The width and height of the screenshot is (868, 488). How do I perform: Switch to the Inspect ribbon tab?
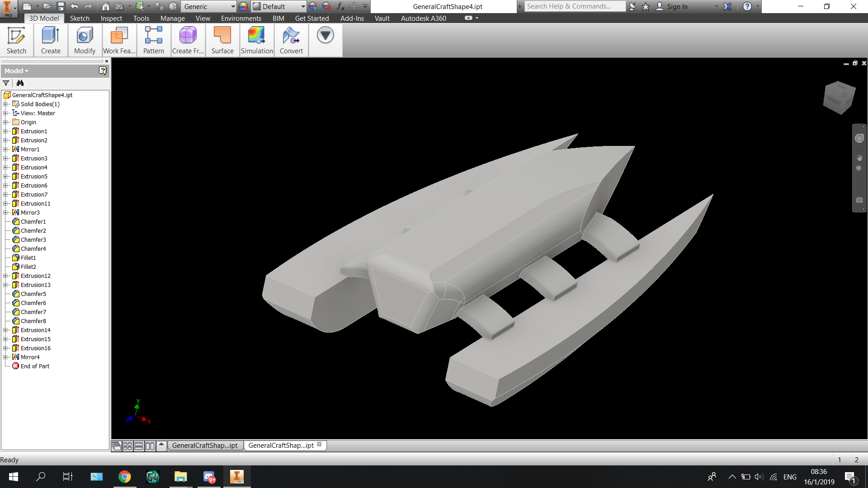pos(111,18)
